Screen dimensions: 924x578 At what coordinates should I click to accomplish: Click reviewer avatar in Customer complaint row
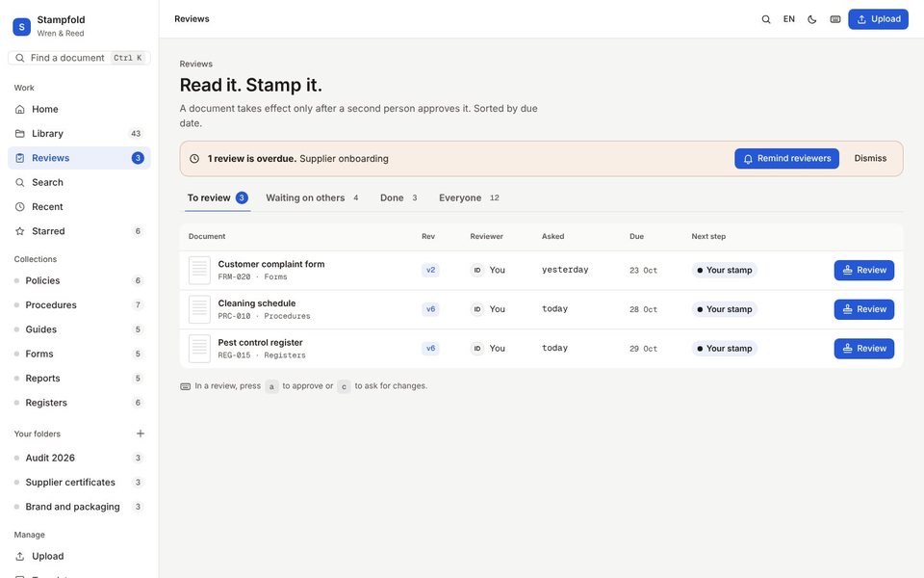477,270
